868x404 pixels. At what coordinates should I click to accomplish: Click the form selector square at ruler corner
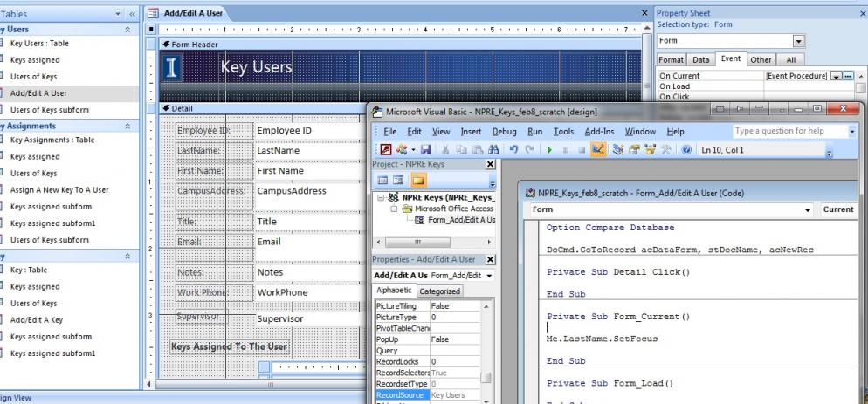(x=152, y=29)
